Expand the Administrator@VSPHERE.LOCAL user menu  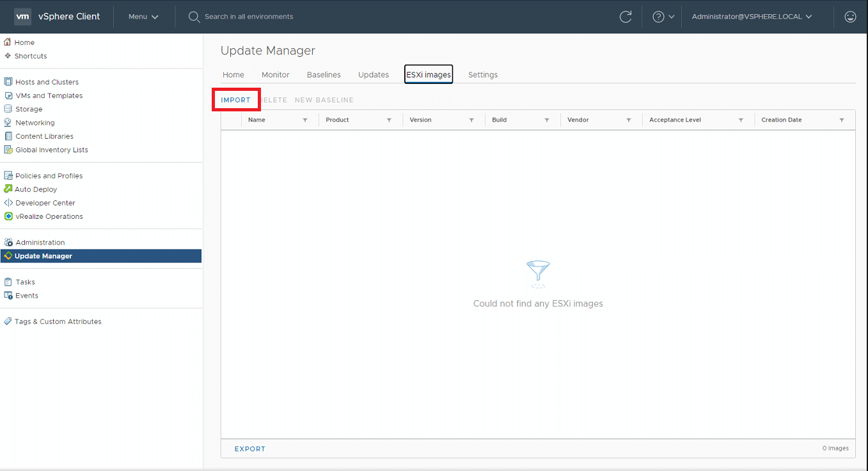[752, 17]
